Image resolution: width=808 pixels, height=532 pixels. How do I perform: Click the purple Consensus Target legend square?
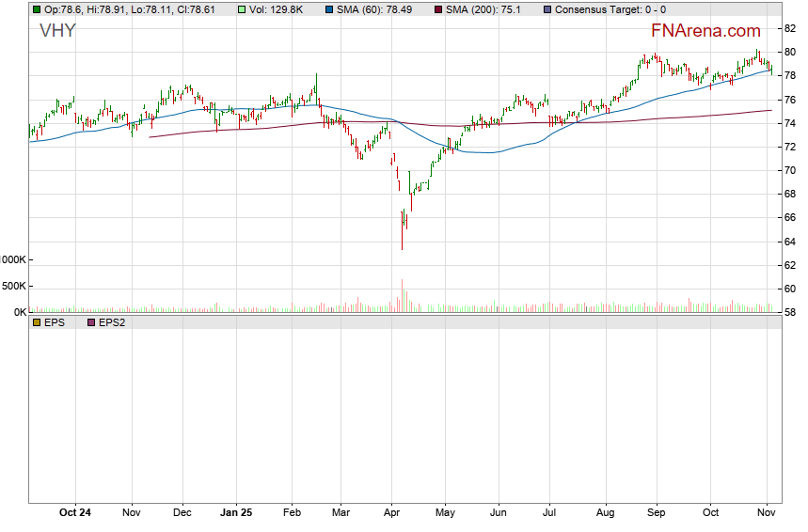[x=547, y=9]
